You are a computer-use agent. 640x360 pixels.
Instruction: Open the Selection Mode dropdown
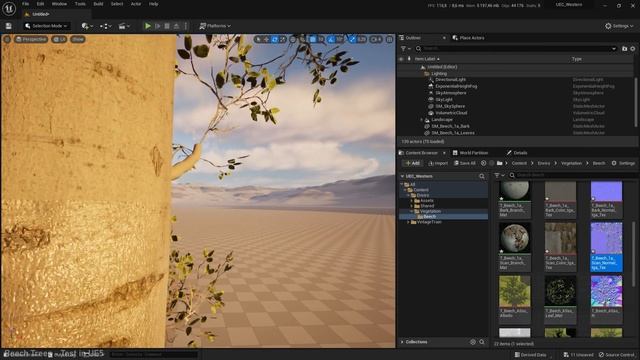(46, 26)
